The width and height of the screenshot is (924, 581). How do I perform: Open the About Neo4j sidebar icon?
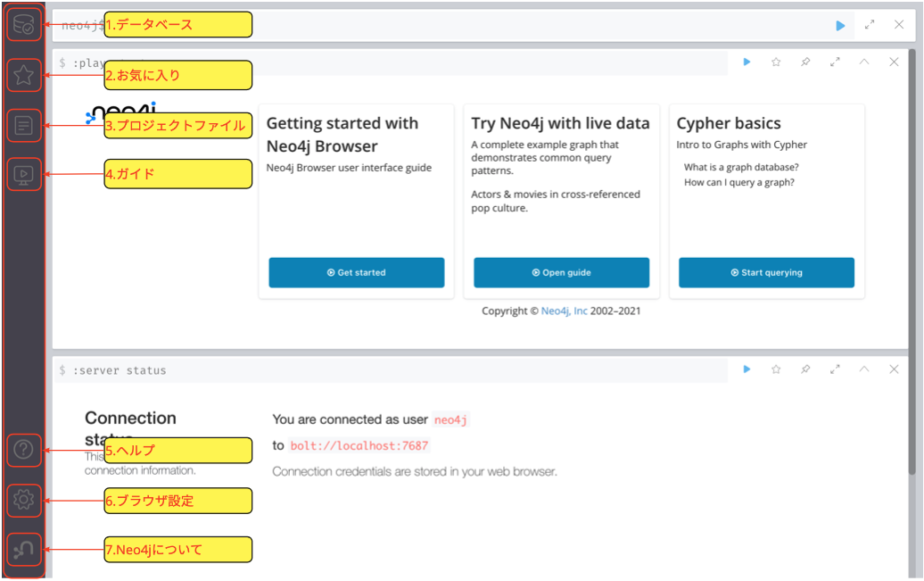point(24,550)
